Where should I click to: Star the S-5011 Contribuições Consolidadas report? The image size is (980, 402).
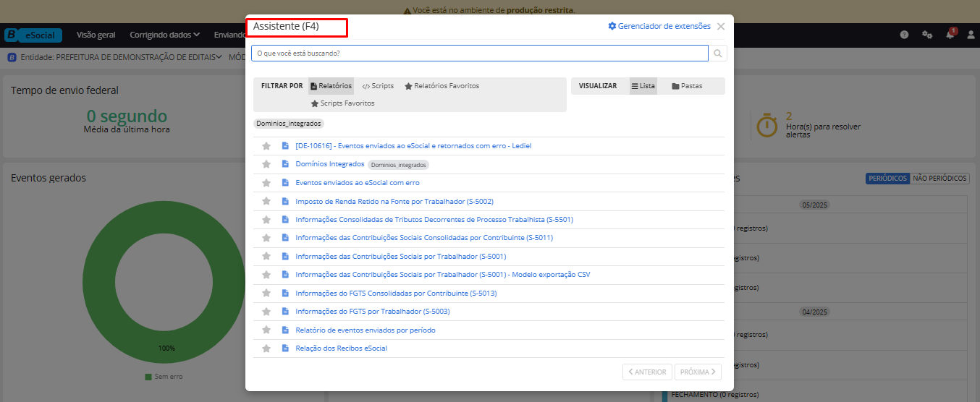pyautogui.click(x=266, y=238)
